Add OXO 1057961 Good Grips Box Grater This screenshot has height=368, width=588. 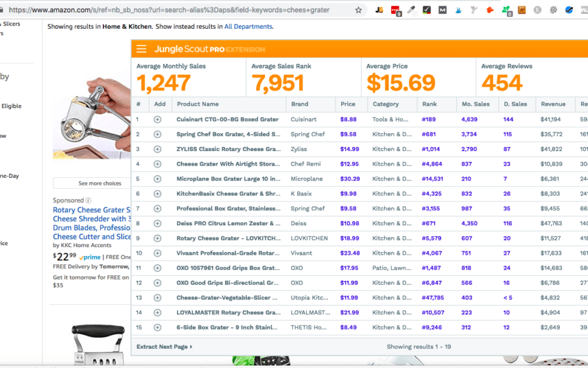pyautogui.click(x=157, y=268)
